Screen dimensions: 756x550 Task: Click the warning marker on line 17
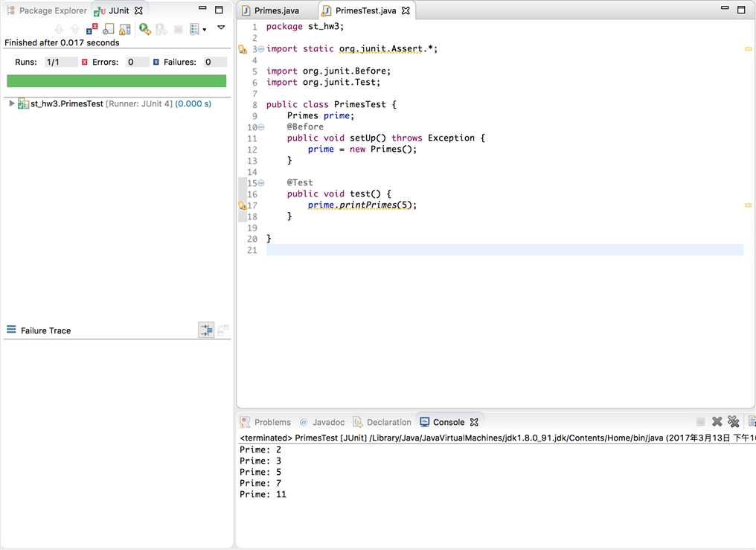point(243,205)
